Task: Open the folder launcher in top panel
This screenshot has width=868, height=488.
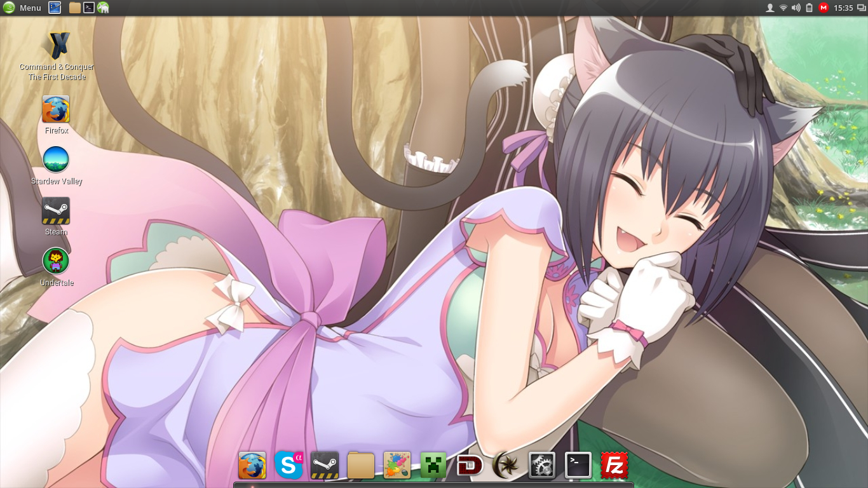Action: click(x=75, y=8)
